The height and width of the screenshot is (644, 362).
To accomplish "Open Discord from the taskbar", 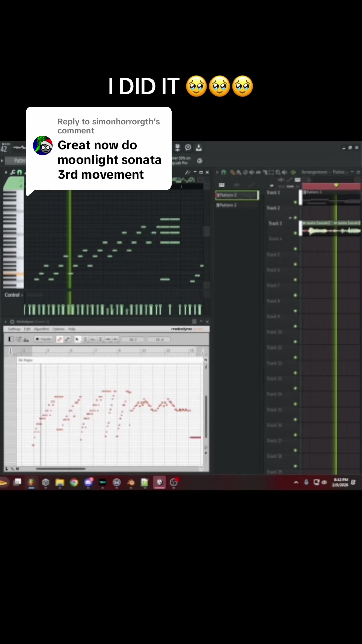I will [x=88, y=482].
